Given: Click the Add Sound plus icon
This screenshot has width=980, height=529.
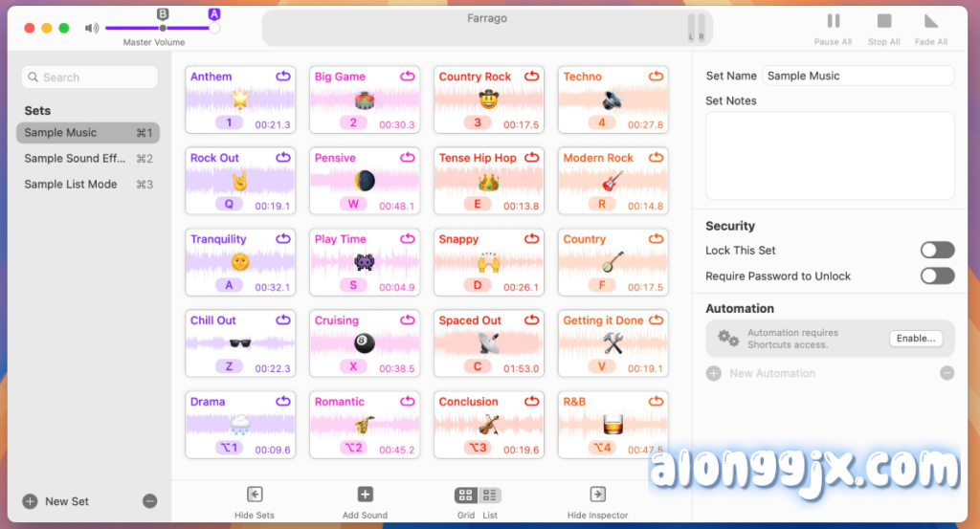Looking at the screenshot, I should 365,495.
